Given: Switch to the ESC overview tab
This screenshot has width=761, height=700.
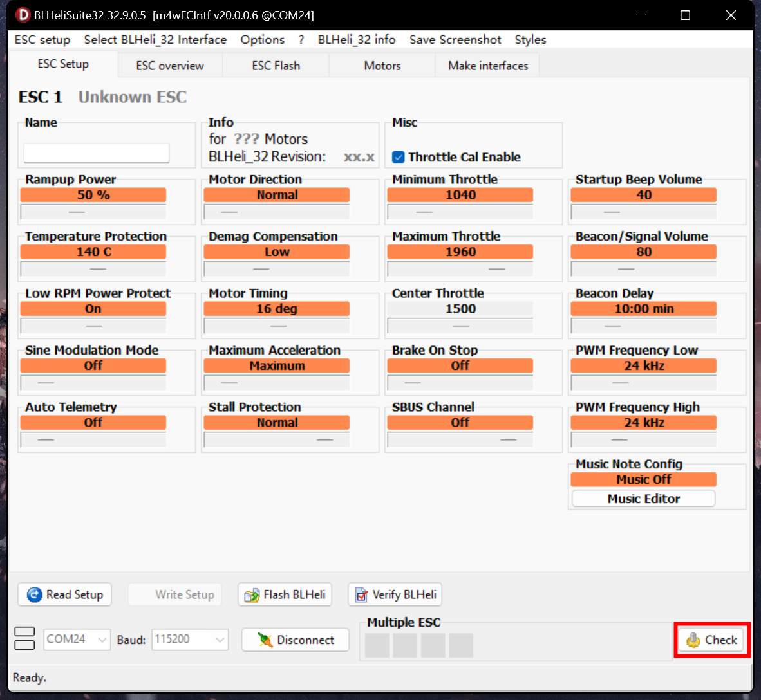Looking at the screenshot, I should 170,66.
